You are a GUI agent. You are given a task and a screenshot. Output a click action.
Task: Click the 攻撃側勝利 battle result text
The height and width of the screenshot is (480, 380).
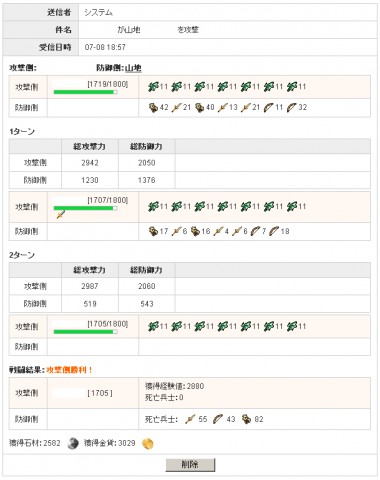tap(69, 370)
